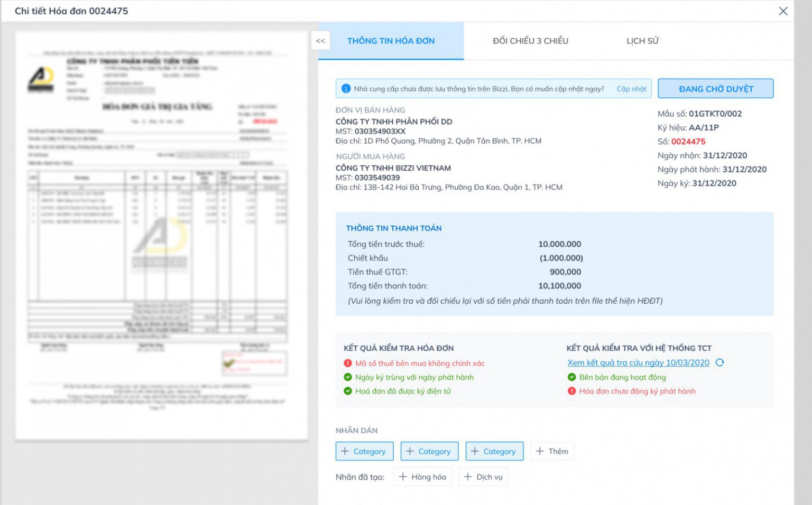812x505 pixels.
Task: Click the plus icon on the 'Dịch vụ' tag
Action: [467, 476]
